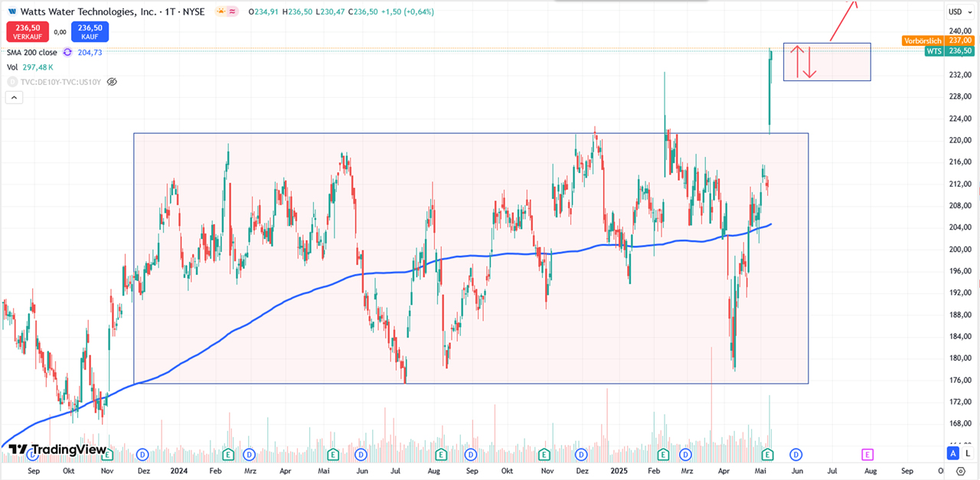This screenshot has width=980, height=480.
Task: Open the dividend marker at Dez 2024
Action: pyautogui.click(x=580, y=454)
